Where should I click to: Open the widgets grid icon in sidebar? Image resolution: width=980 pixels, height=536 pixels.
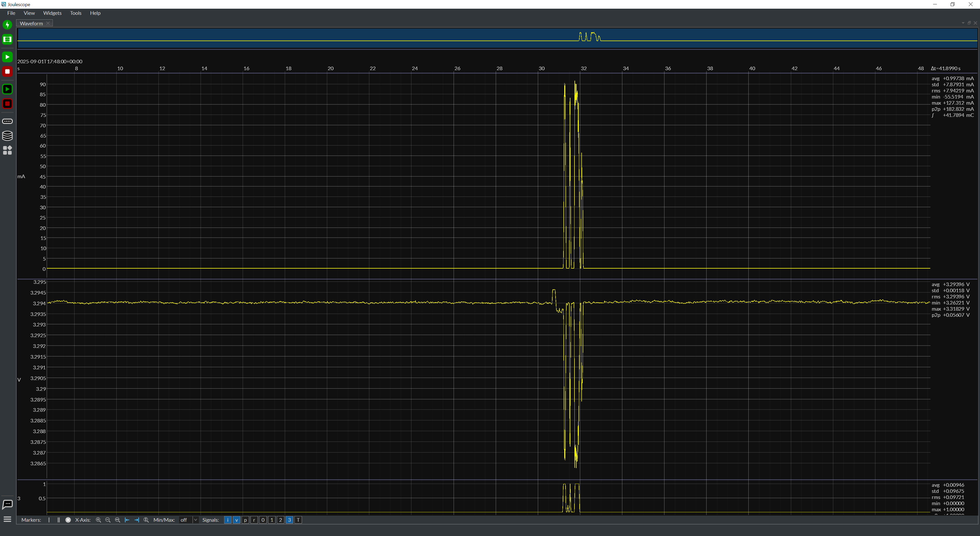tap(7, 150)
